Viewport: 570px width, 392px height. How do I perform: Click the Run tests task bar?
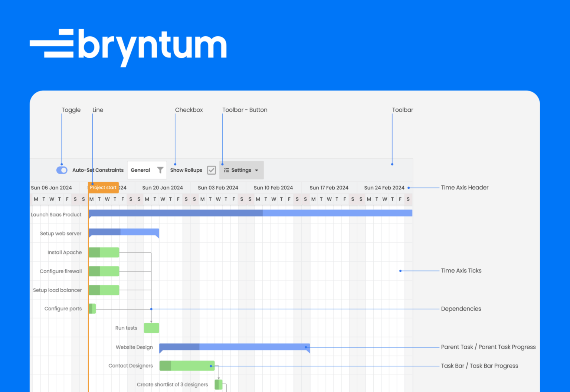pos(151,328)
